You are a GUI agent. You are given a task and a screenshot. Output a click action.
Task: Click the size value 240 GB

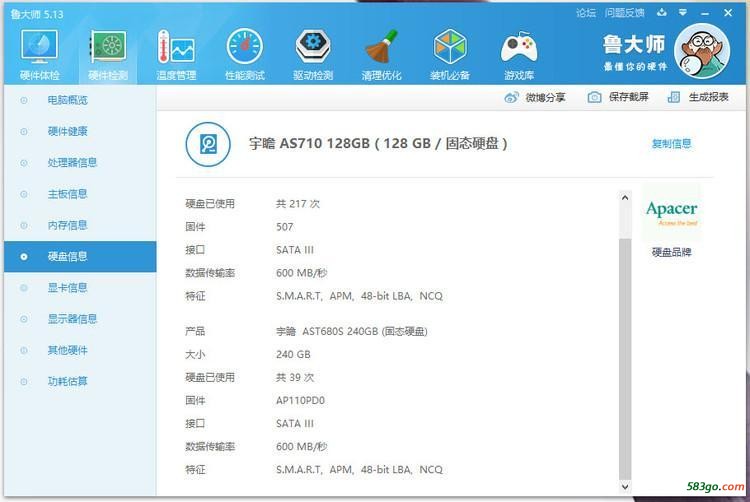(x=293, y=355)
